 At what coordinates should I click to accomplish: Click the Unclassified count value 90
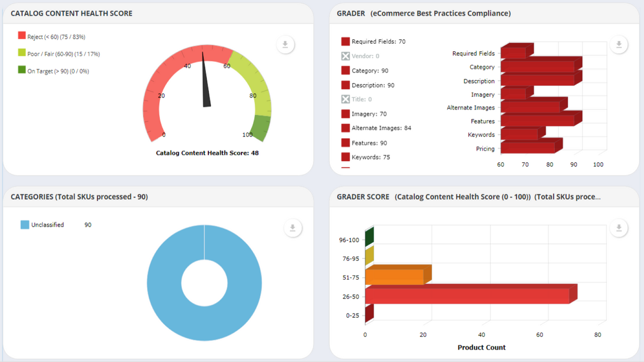(x=88, y=225)
